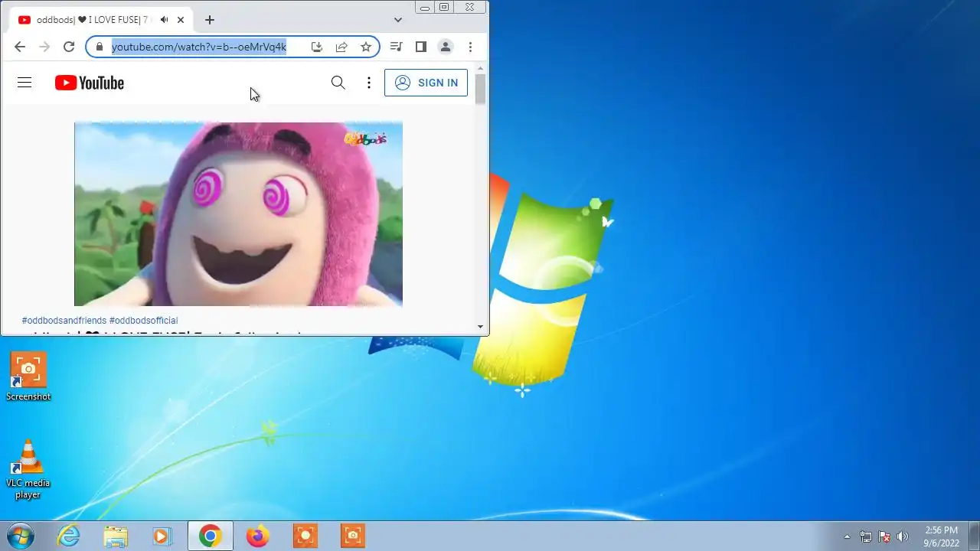Click the YouTube logo

[90, 83]
